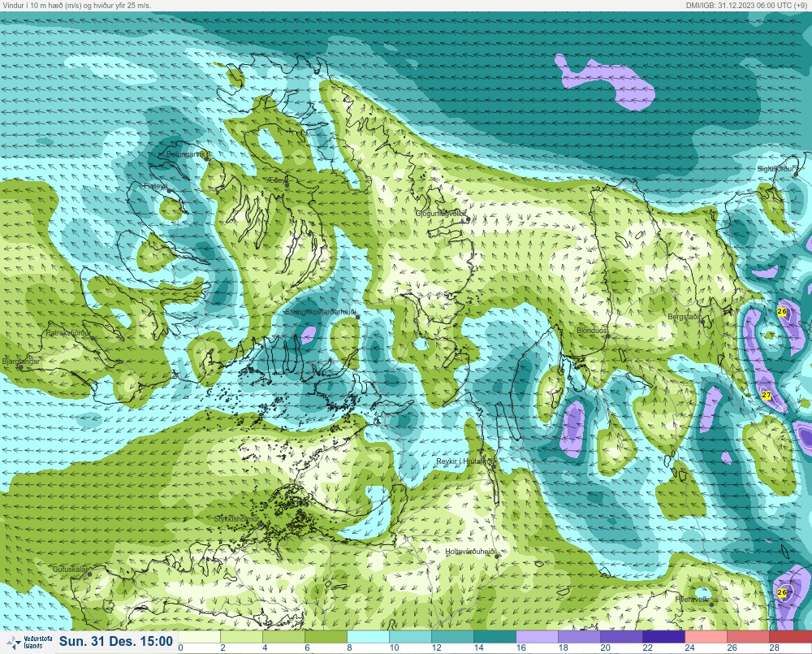The width and height of the screenshot is (812, 654).
Task: Click the 26 gust marker near Hveravellir
Action: (782, 592)
